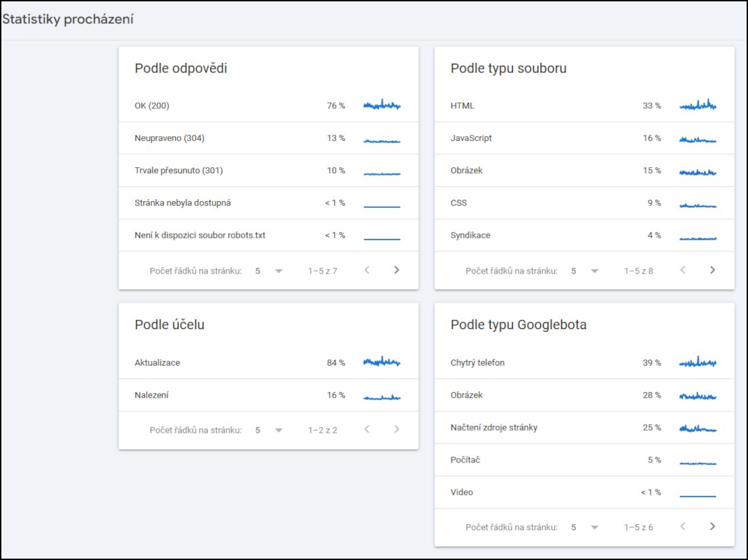The image size is (748, 560).
Task: Click the HTML row sparkline chart
Action: coord(698,106)
